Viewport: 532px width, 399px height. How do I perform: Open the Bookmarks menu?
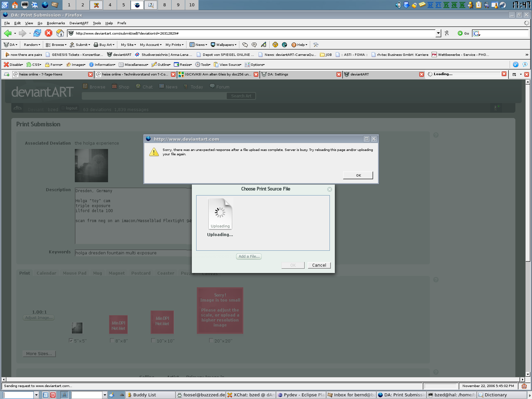(56, 23)
